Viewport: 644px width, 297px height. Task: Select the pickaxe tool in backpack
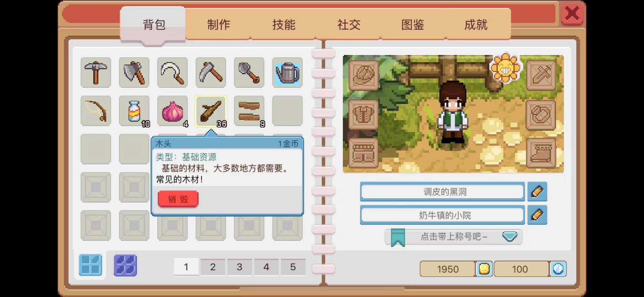[x=96, y=73]
